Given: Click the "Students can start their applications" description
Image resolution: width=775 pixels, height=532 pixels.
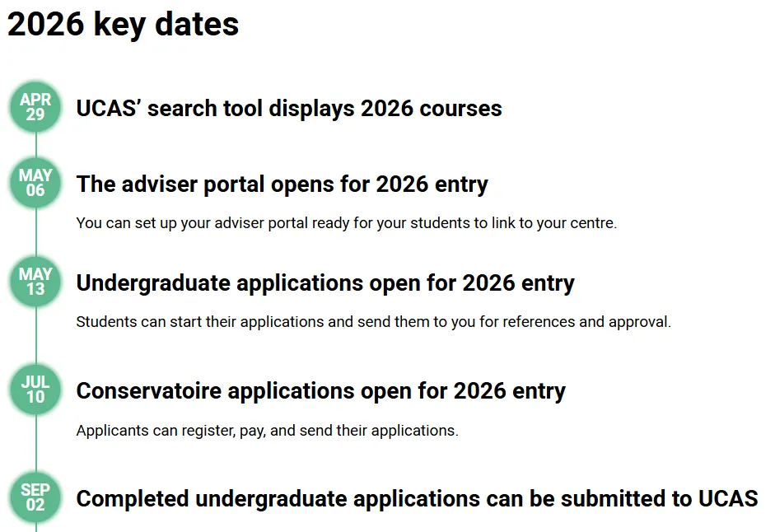Looking at the screenshot, I should coord(373,322).
